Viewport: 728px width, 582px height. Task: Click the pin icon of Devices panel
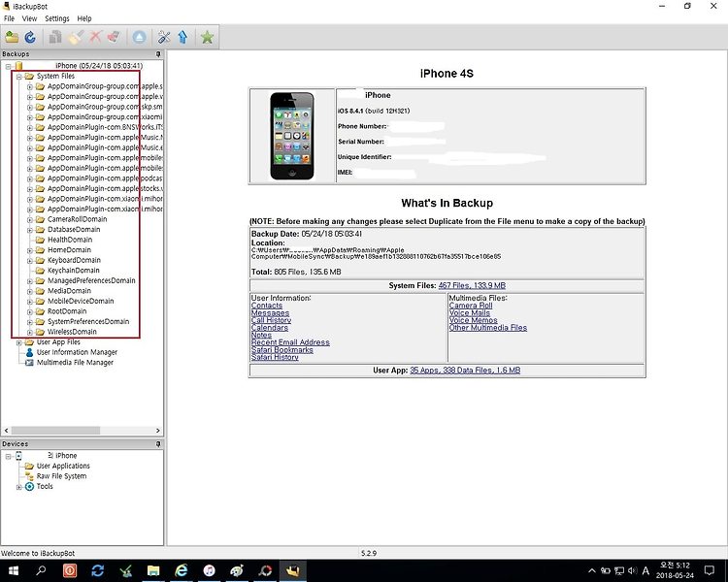coord(158,444)
